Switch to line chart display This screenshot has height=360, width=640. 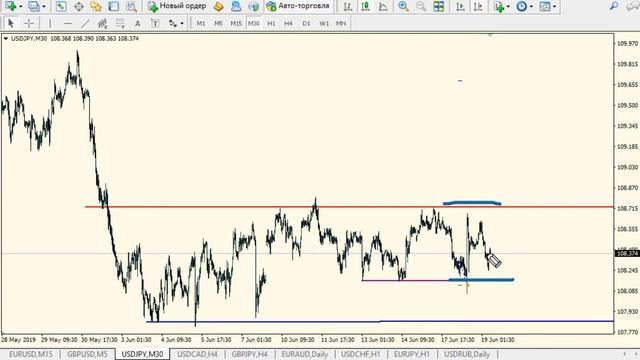point(383,6)
